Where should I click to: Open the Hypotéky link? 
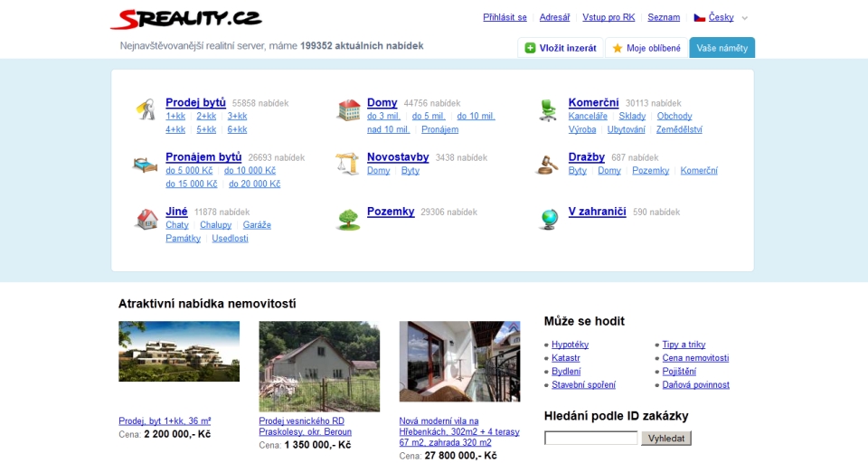click(570, 345)
